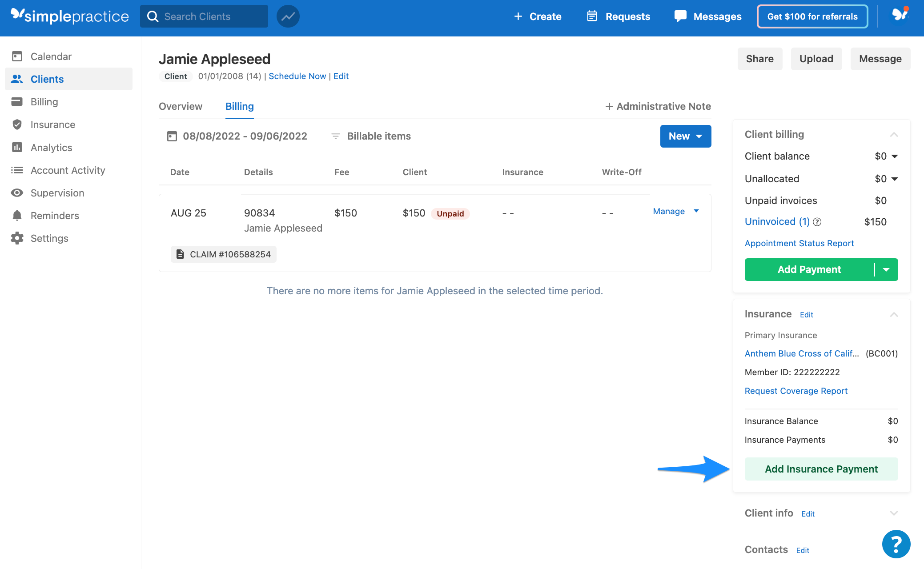Click the Billable items filter icon
Screen dimensions: 924x569
tap(336, 136)
